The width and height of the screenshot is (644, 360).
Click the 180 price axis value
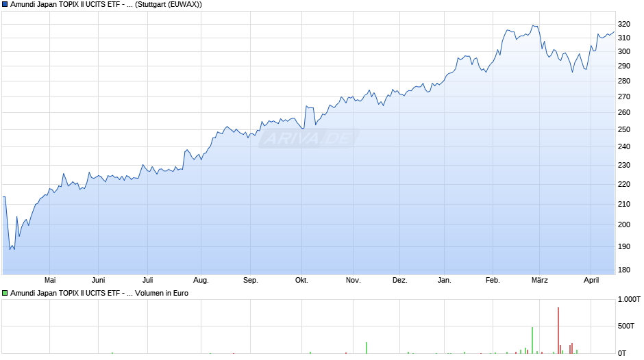pos(624,270)
